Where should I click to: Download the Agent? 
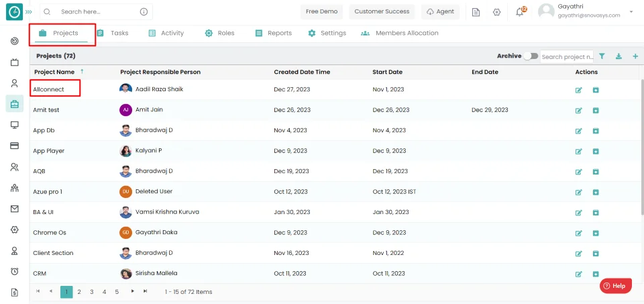pos(440,11)
